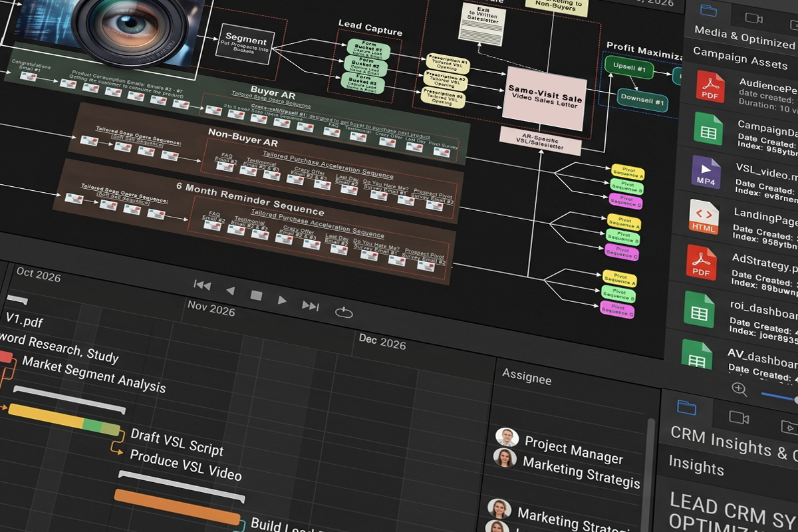Click the Draft VSL Script task label
The image size is (798, 532).
(x=177, y=442)
